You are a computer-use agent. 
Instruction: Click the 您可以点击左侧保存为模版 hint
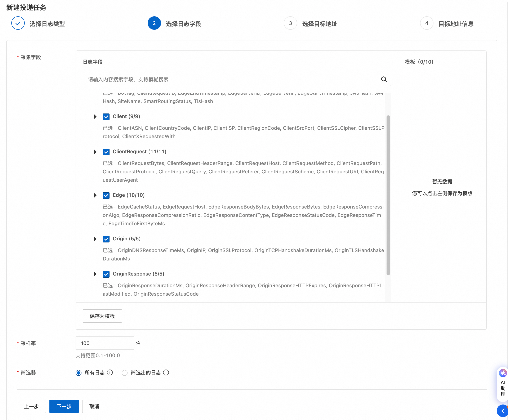point(442,193)
